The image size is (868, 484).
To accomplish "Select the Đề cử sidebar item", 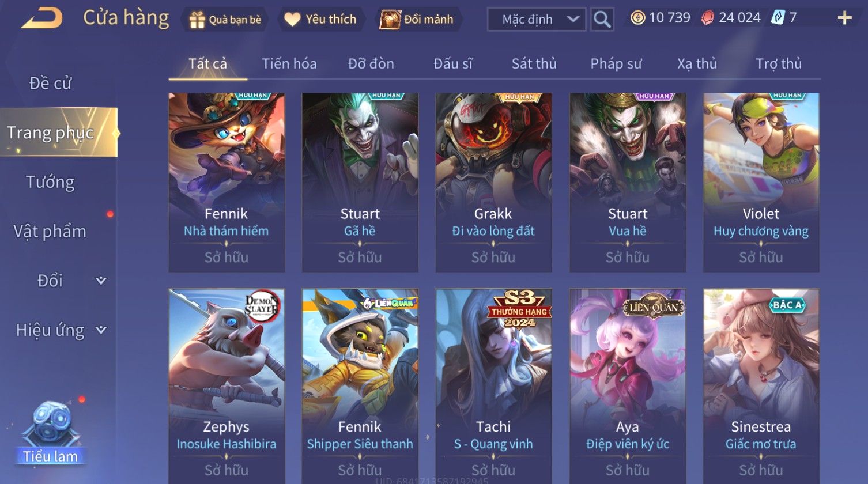I will [50, 84].
